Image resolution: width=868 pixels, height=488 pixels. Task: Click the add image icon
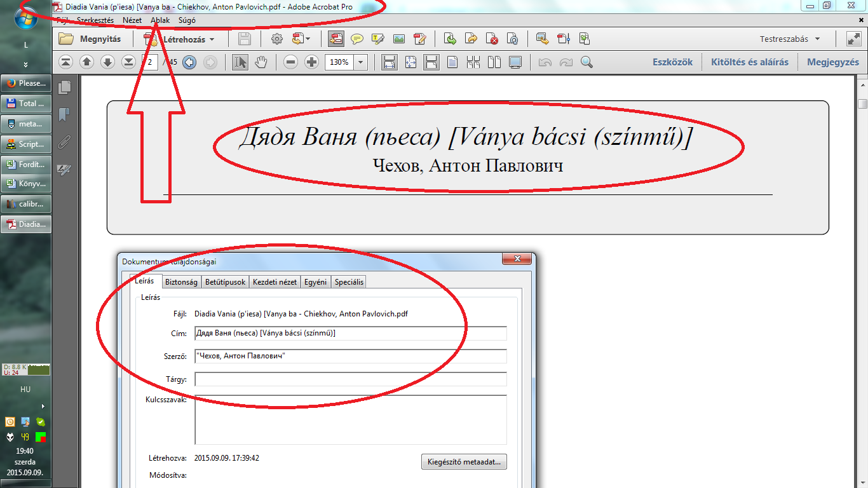pos(398,39)
